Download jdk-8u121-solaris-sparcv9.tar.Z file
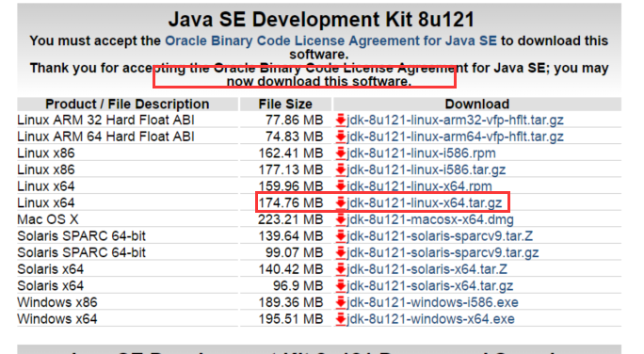This screenshot has height=354, width=644. click(440, 236)
